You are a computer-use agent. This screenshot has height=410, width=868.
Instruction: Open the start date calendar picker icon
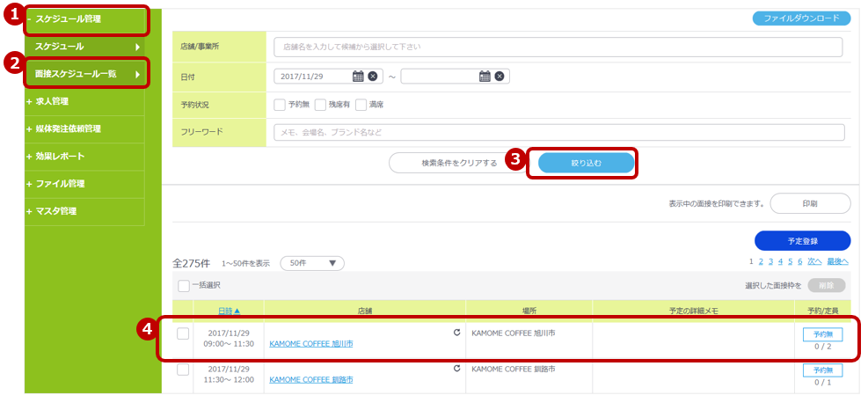[358, 77]
